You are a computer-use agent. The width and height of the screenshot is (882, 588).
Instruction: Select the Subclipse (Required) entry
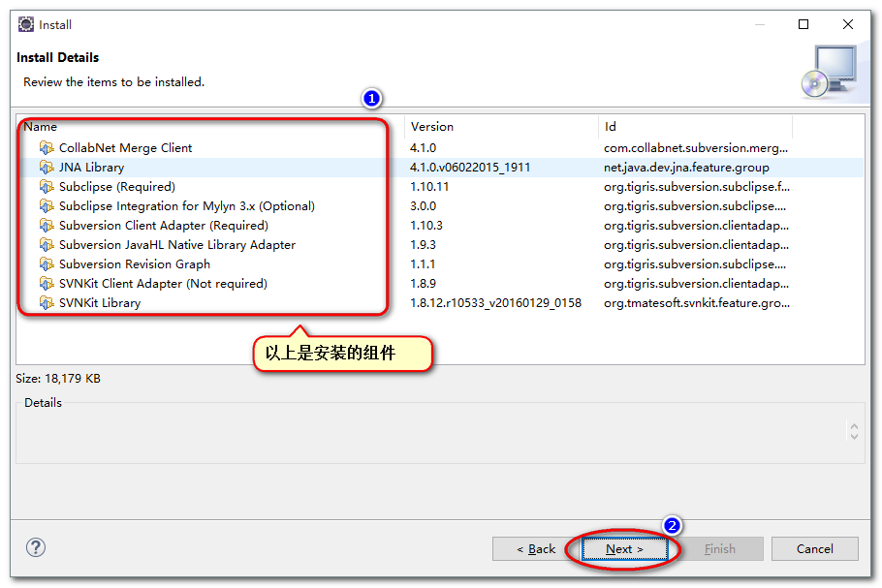[x=117, y=187]
